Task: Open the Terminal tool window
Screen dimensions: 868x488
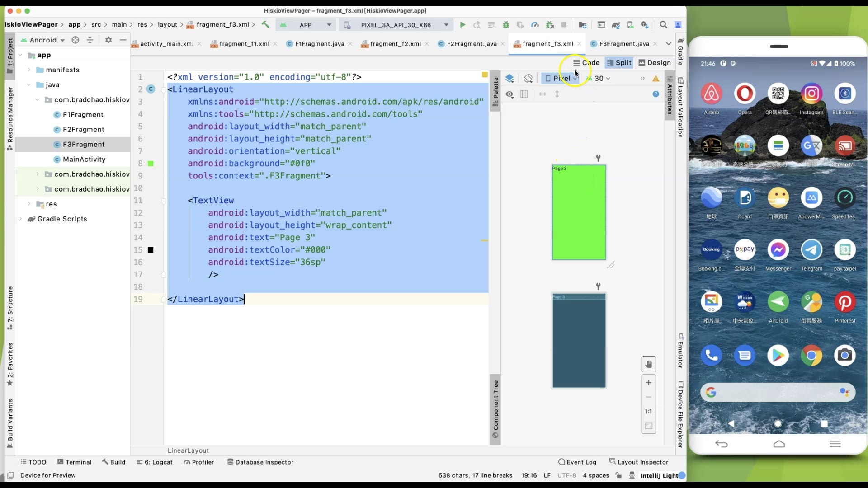Action: tap(74, 462)
